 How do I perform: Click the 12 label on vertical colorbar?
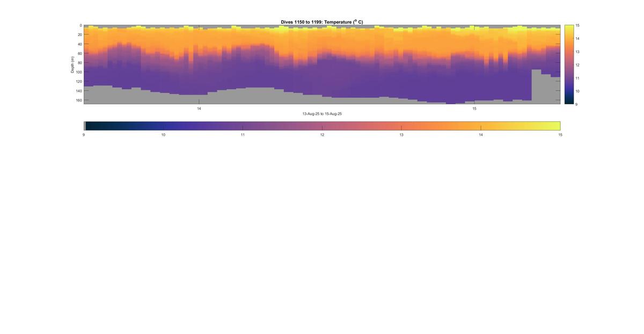[x=577, y=65]
